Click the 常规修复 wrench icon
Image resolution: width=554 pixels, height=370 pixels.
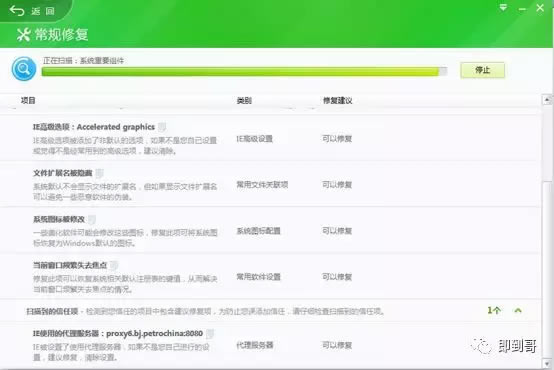(24, 34)
